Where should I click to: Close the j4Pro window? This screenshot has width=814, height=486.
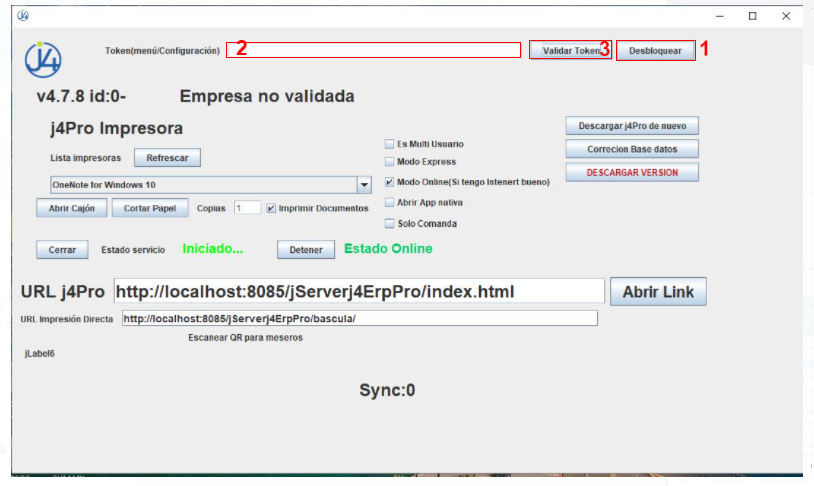786,16
